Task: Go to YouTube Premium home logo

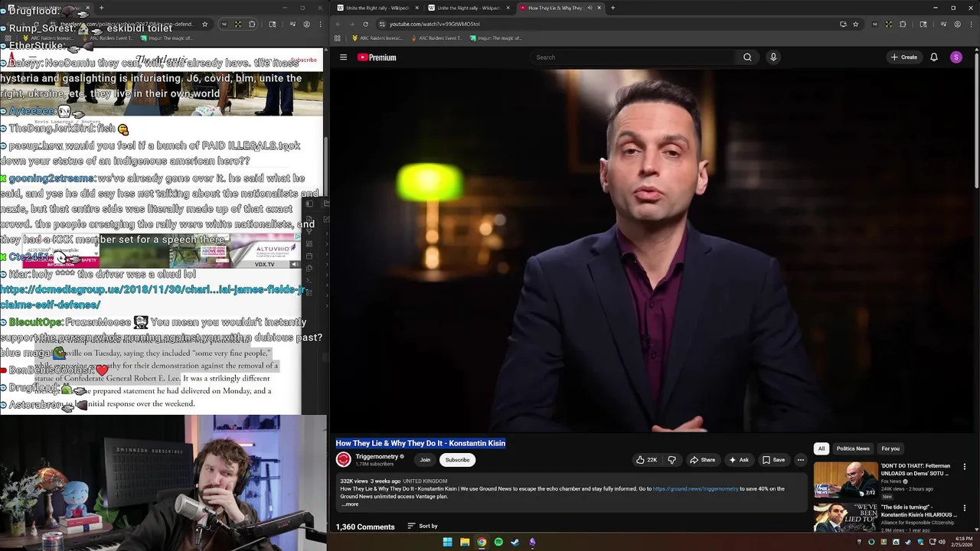Action: pyautogui.click(x=377, y=57)
